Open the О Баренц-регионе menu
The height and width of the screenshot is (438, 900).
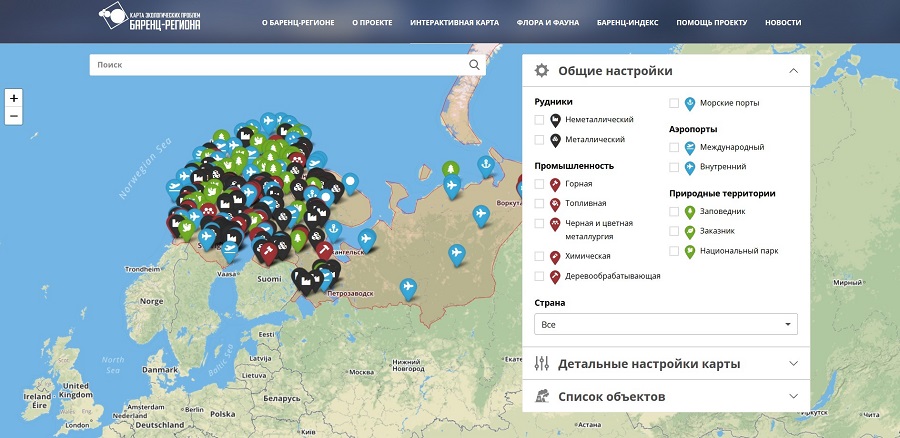tap(298, 23)
